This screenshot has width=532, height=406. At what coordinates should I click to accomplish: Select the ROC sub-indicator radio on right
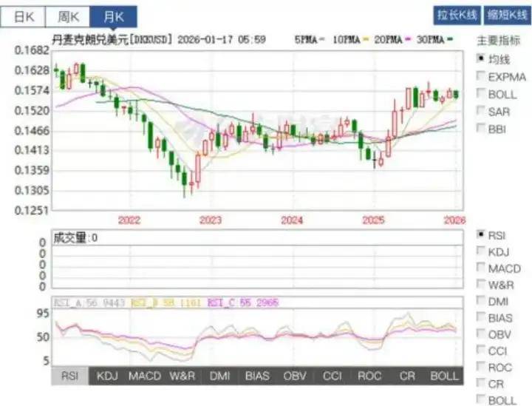(480, 366)
